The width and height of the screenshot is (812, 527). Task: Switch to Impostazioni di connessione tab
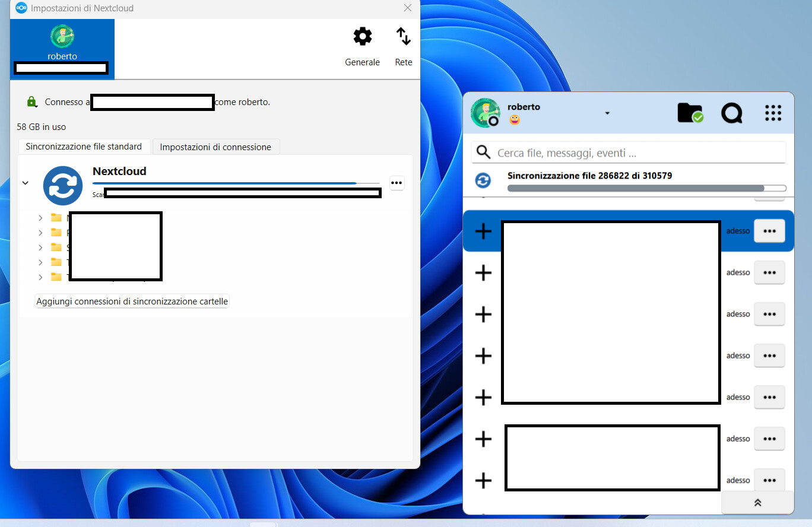[215, 147]
